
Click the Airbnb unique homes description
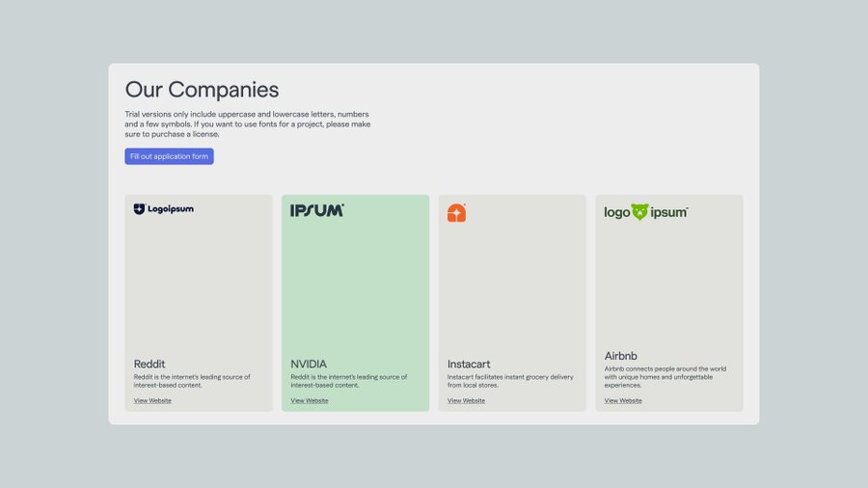[x=665, y=377]
